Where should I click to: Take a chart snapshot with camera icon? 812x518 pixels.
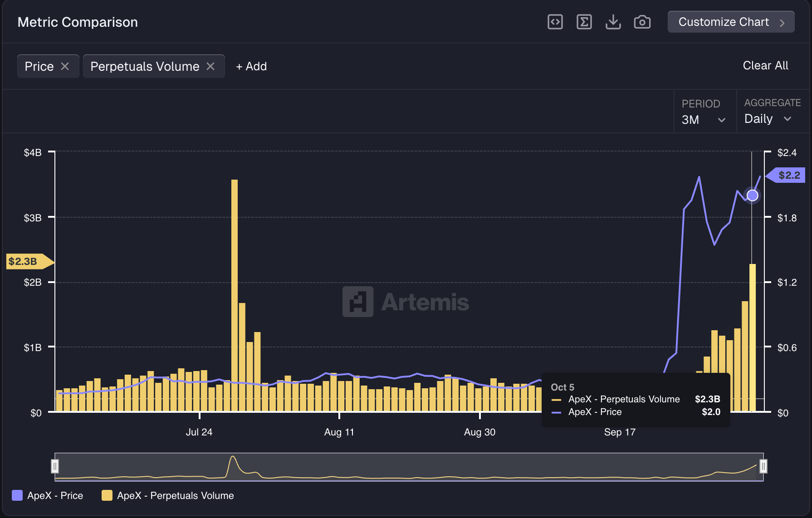[642, 22]
